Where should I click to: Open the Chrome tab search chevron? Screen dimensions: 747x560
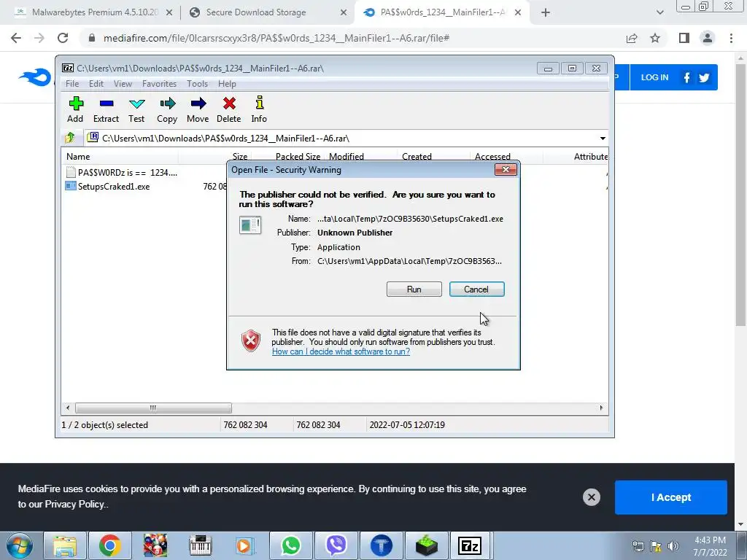coord(659,12)
